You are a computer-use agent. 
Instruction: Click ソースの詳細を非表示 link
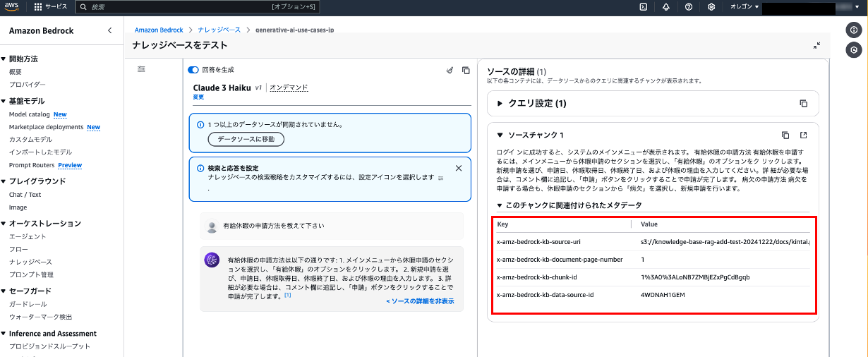420,301
